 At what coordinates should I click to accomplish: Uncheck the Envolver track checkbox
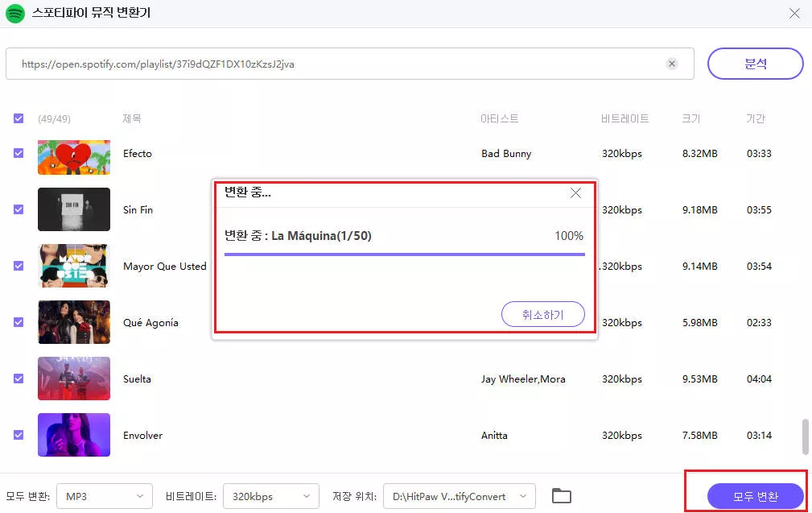click(19, 435)
